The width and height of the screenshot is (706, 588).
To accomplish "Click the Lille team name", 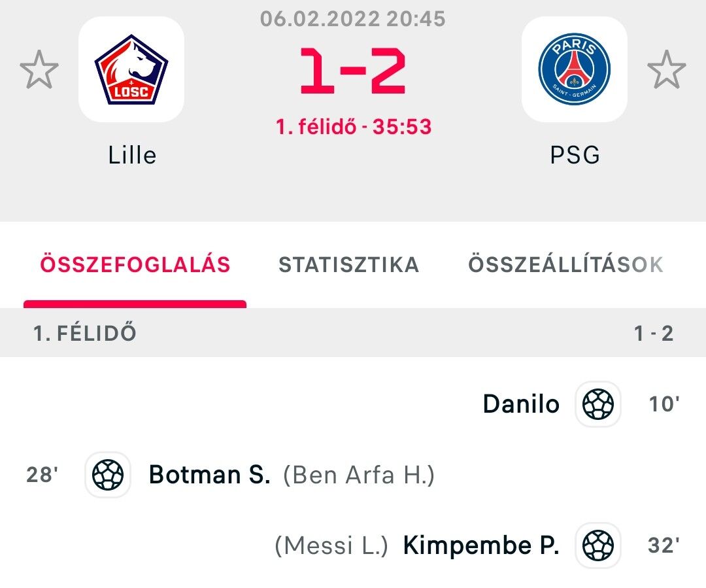I will tap(132, 156).
